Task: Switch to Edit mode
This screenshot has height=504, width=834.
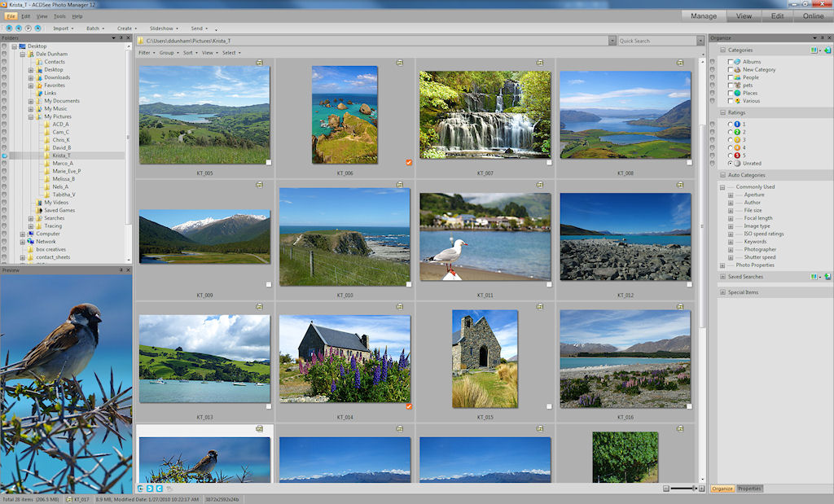Action: 778,15
